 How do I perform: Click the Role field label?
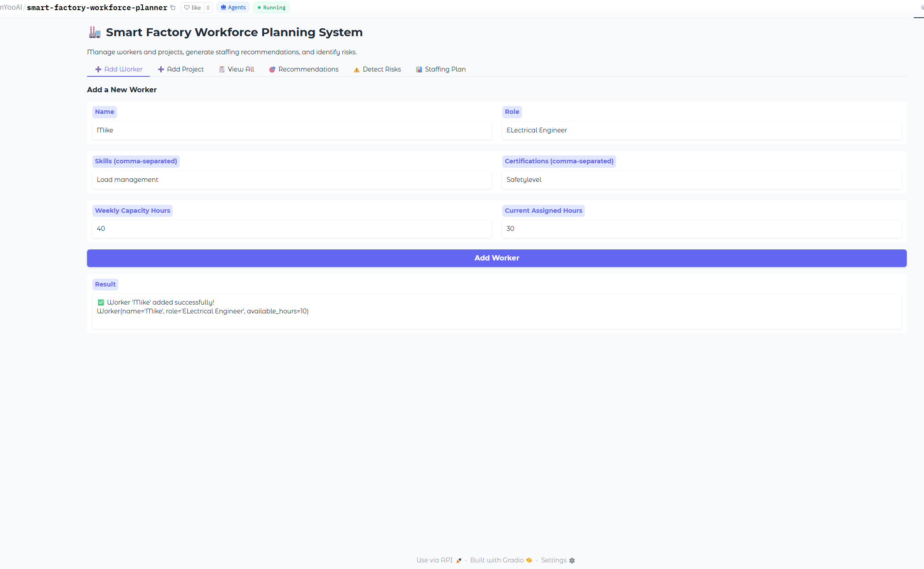coord(512,112)
